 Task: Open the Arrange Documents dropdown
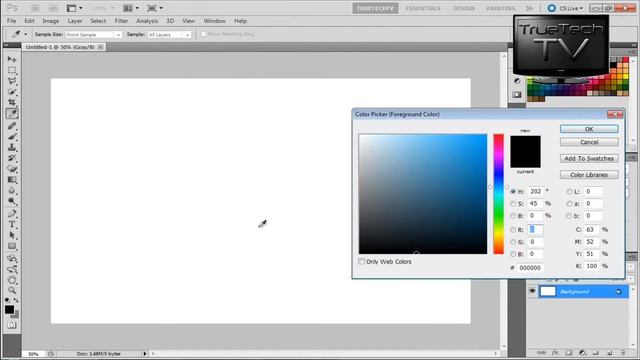click(131, 8)
